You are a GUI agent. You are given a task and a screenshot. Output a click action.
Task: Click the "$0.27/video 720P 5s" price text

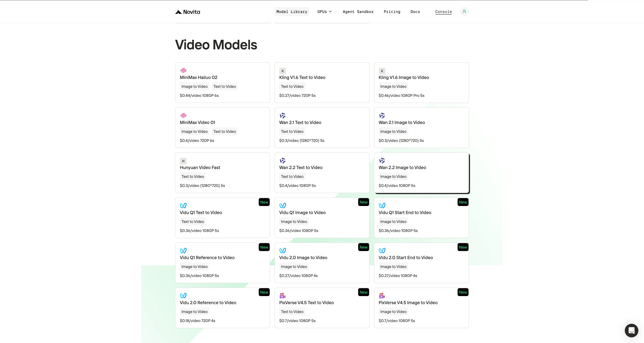298,96
